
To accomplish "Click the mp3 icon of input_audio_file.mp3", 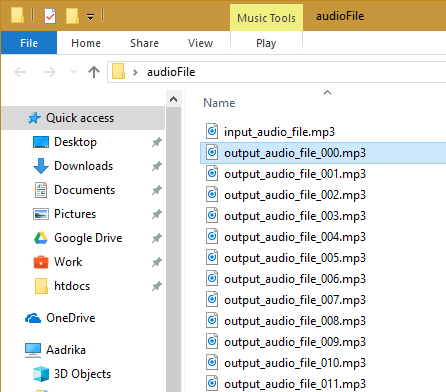I will coord(212,131).
